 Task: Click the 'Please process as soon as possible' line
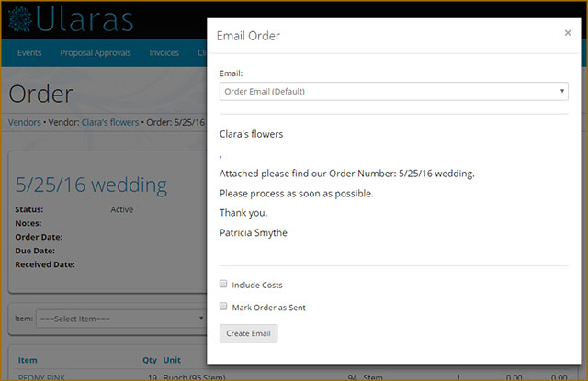pyautogui.click(x=296, y=194)
